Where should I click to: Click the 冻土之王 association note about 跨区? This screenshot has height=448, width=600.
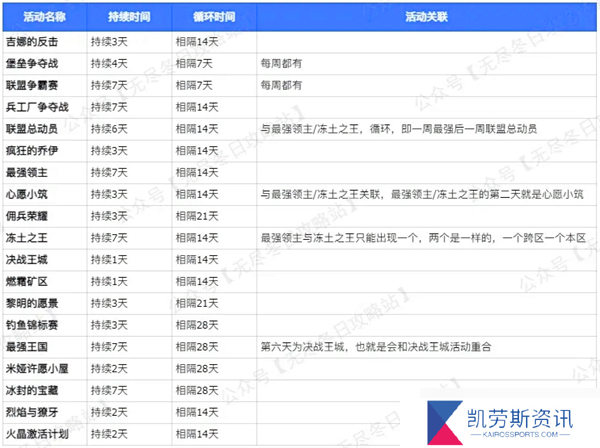point(423,238)
